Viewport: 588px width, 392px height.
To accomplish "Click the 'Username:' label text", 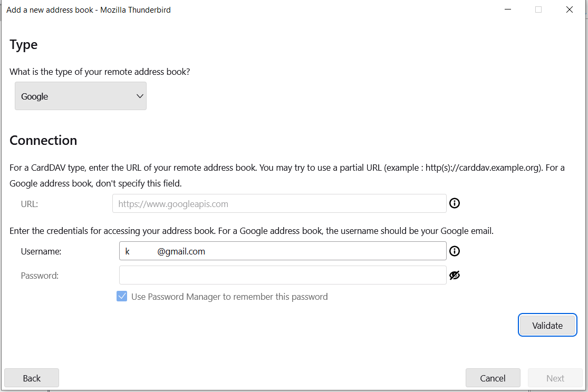I will [41, 251].
